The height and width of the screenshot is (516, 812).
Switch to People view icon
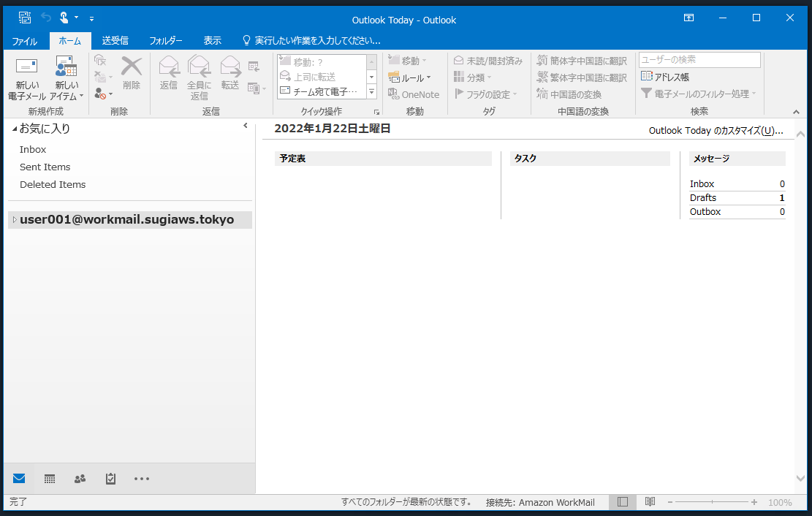point(80,479)
